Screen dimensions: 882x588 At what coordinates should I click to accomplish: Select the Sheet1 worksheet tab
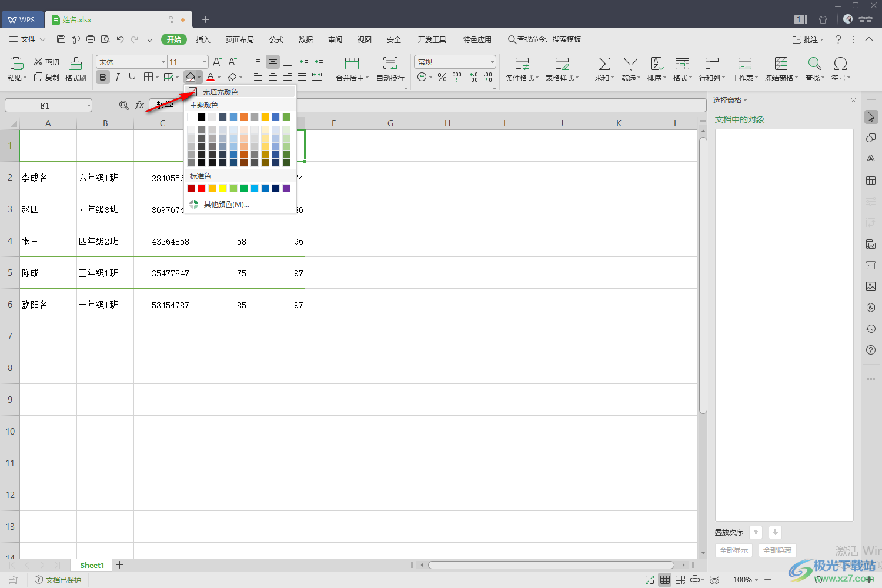point(92,565)
